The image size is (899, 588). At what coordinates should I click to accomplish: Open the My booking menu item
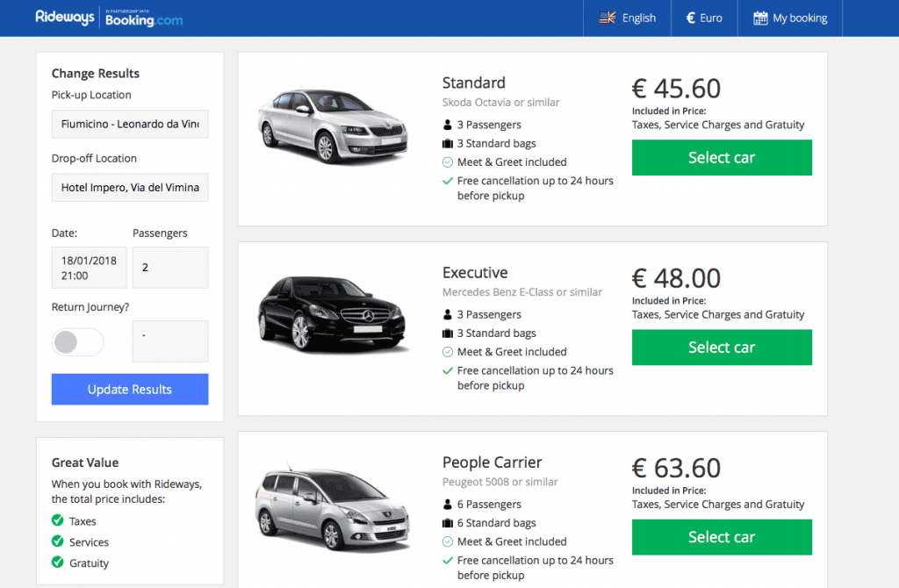(790, 18)
